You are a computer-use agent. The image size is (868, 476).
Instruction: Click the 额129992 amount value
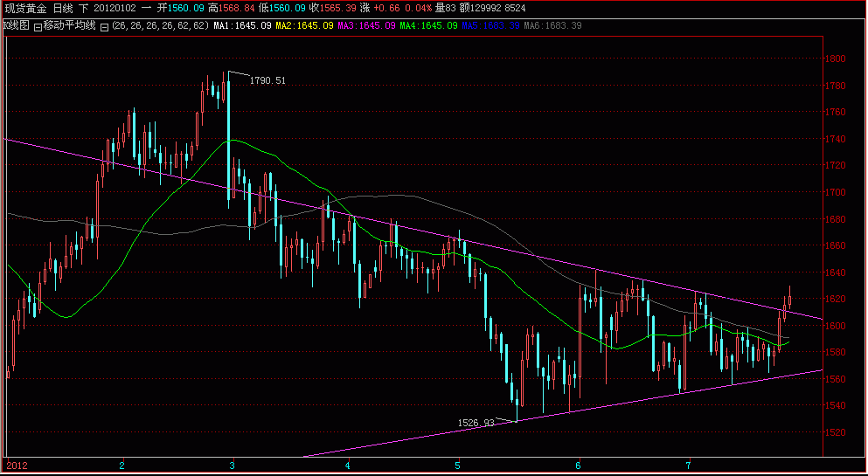click(482, 8)
